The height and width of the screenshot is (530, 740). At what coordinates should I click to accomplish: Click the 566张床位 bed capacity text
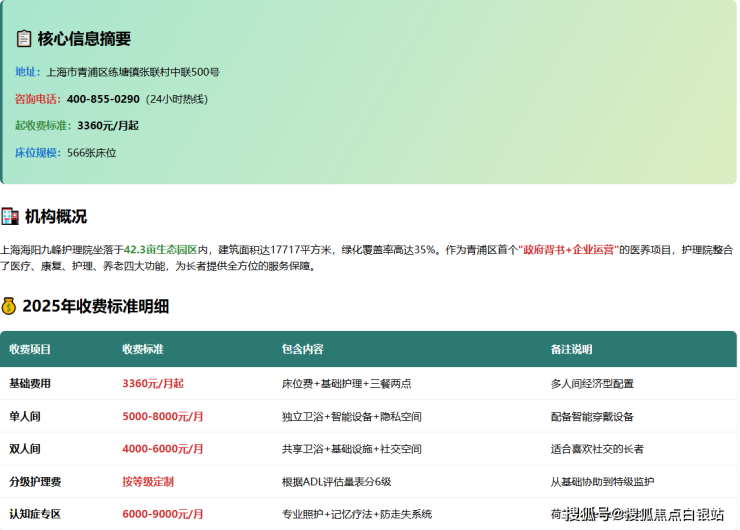pyautogui.click(x=92, y=153)
